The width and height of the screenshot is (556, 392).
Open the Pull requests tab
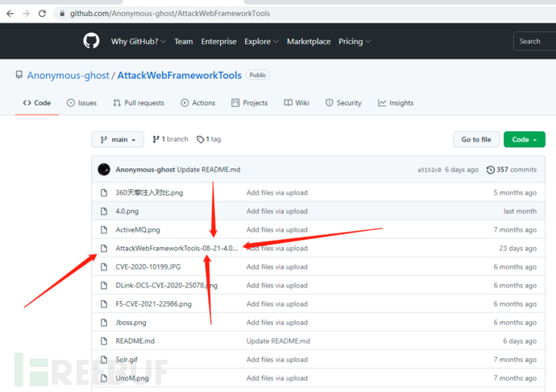139,103
